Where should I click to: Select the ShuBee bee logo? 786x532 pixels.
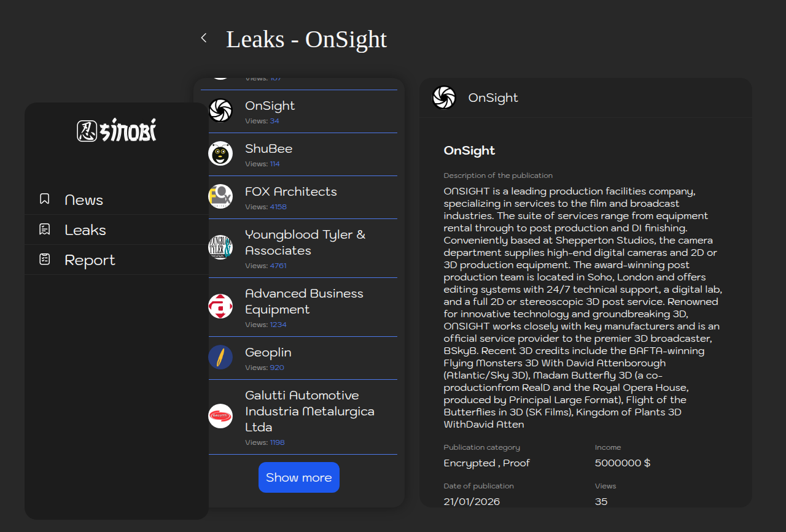tap(220, 153)
